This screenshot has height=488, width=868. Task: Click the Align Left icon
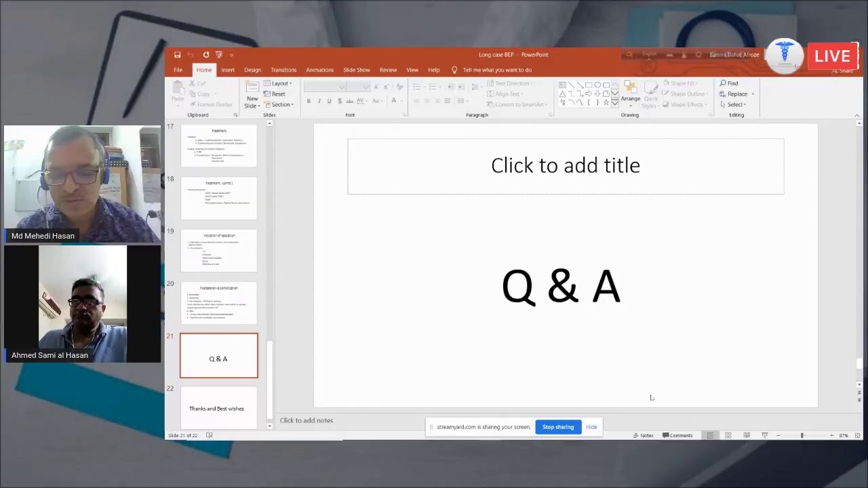tap(416, 101)
